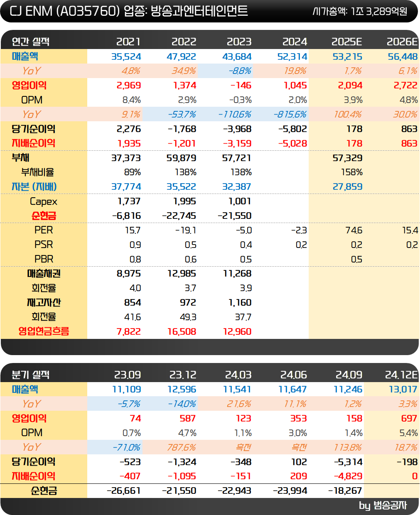Click the 매출채권 row label

(x=44, y=274)
